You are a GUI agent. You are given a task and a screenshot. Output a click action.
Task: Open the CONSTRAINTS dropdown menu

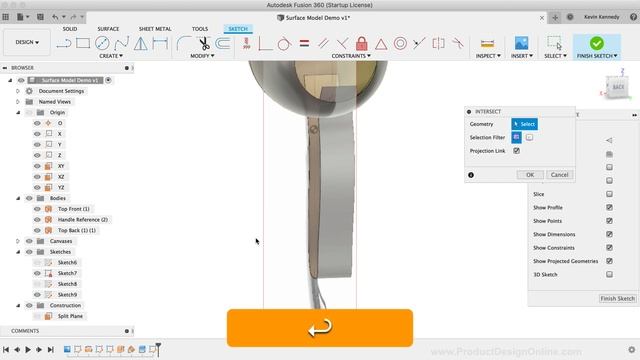351,56
